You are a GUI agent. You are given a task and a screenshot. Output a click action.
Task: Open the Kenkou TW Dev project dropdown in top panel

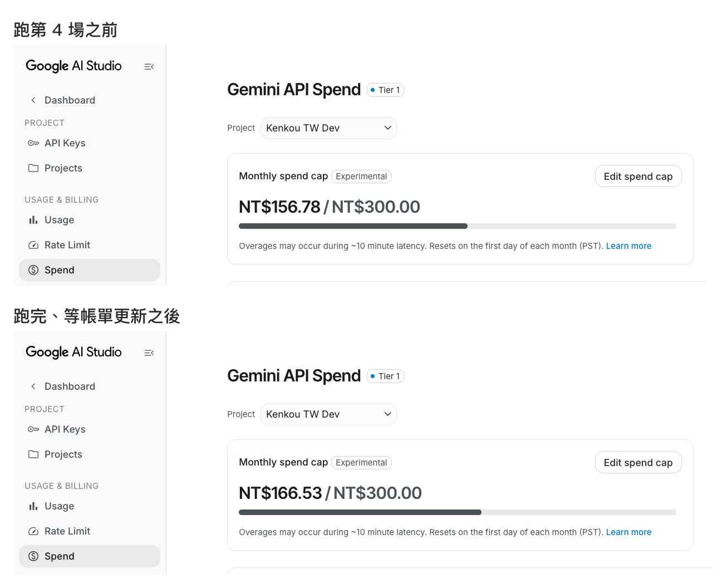pyautogui.click(x=328, y=128)
